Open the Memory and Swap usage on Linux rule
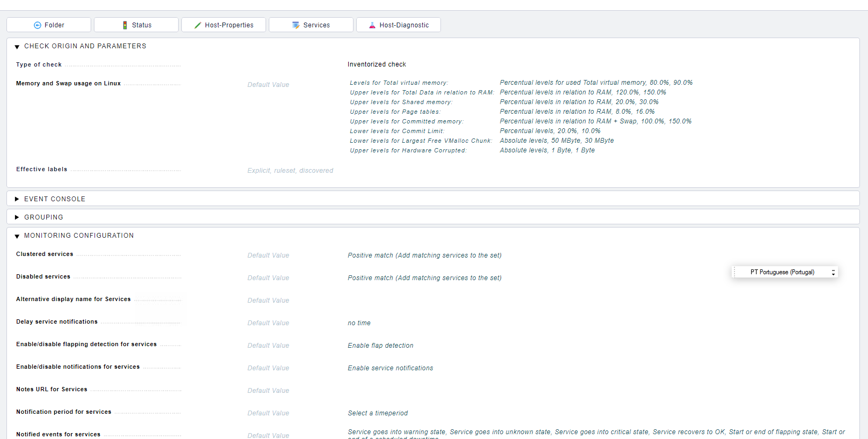Image resolution: width=868 pixels, height=439 pixels. (x=68, y=84)
